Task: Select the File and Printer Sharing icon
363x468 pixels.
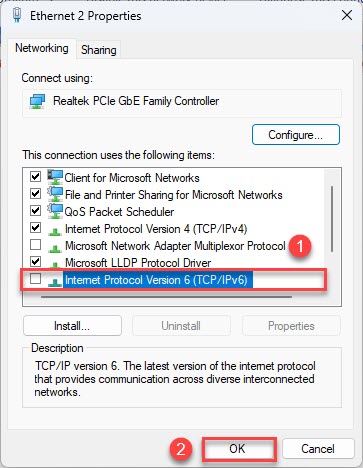Action: click(x=55, y=194)
